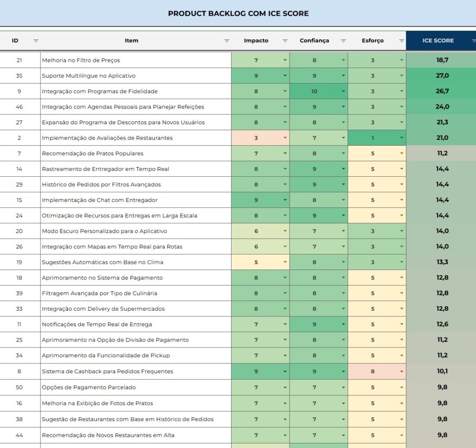This screenshot has width=476, height=448.
Task: Select cell 'Integração com Agendas Pessoais para Planejar Refeições'
Action: pyautogui.click(x=136, y=107)
